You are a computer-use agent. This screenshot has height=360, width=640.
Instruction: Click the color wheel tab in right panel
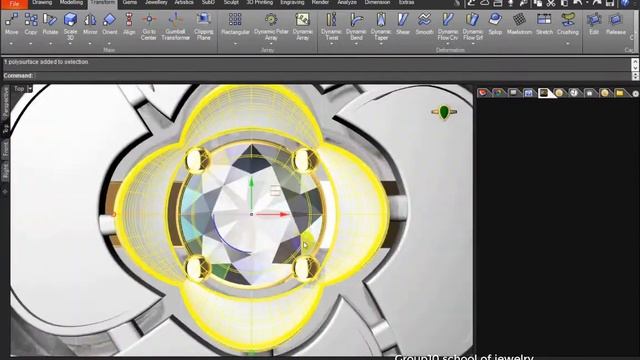tap(498, 93)
